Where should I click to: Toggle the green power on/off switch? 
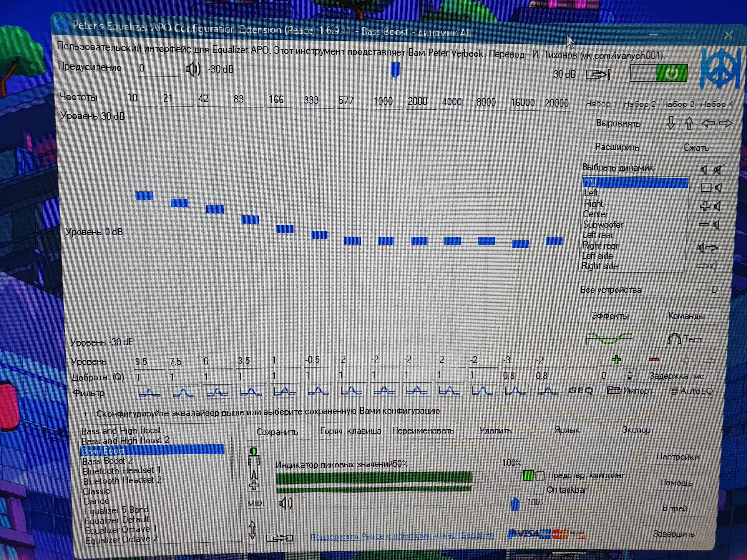point(658,73)
